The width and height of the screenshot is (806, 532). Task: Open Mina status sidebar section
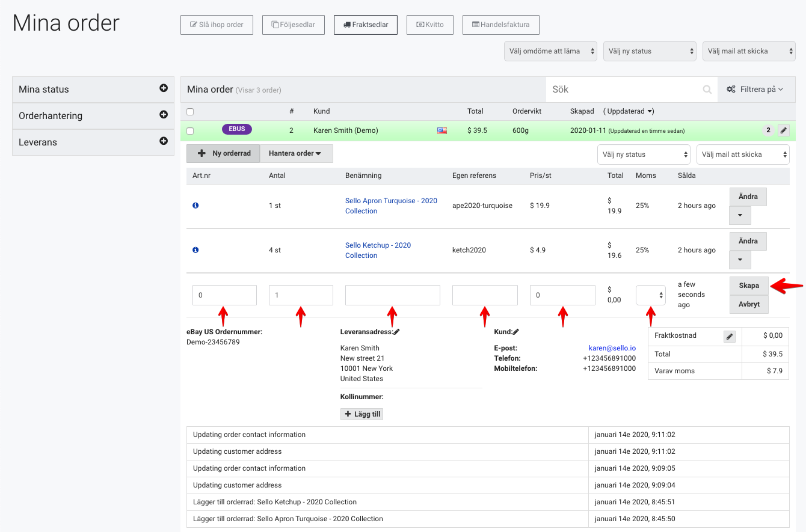pos(93,89)
